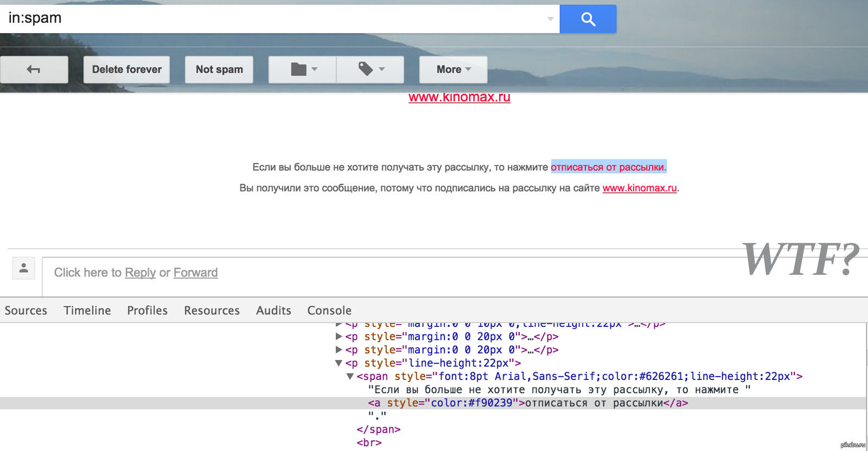868x451 pixels.
Task: Open the Audits tab
Action: (273, 311)
